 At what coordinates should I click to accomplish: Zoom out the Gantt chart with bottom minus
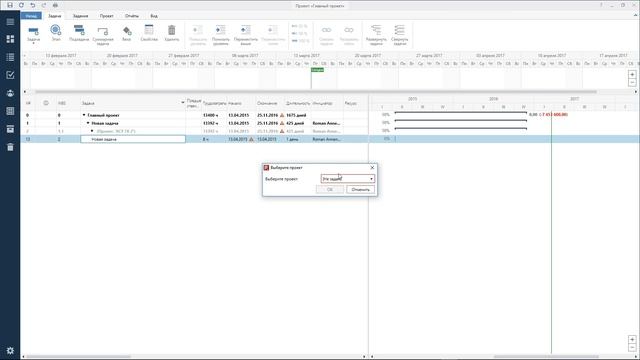(632, 347)
